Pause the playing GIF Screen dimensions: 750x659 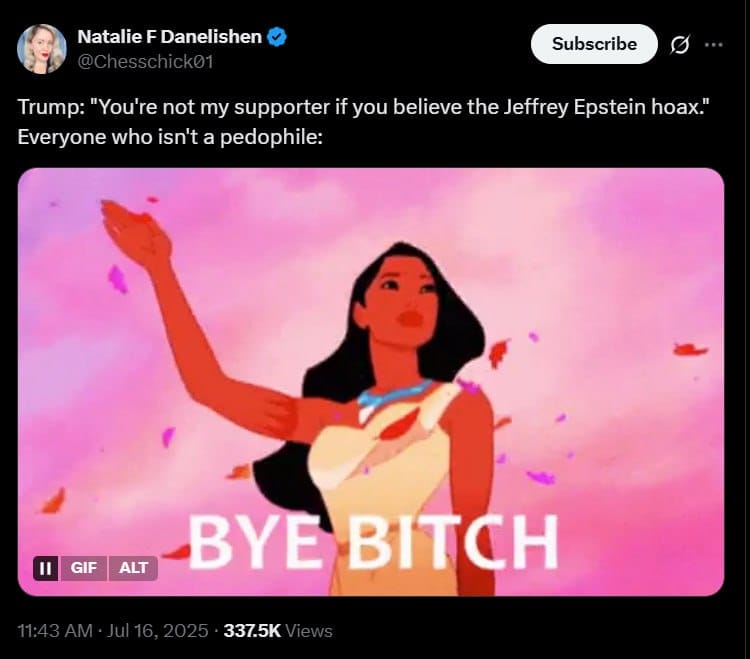[45, 568]
